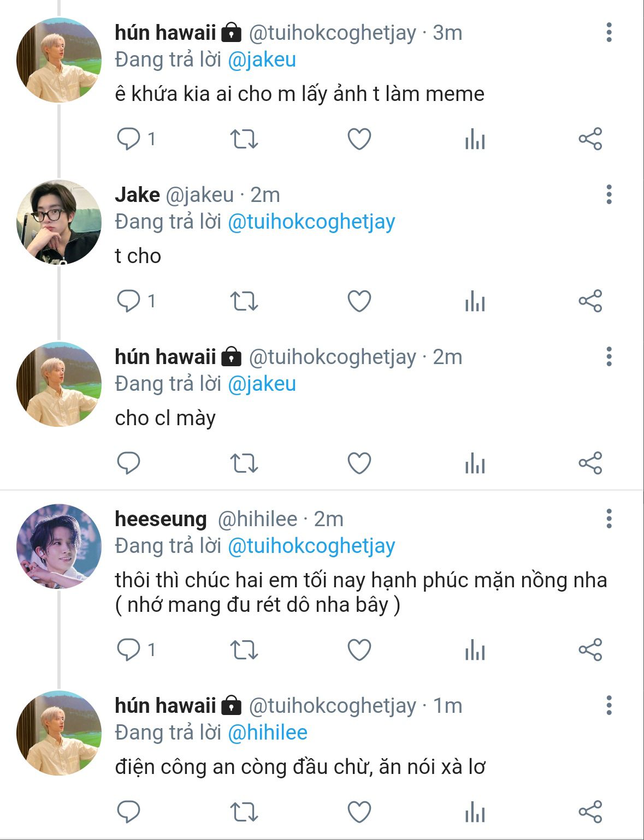Open more options menu on heeseung's tweet
This screenshot has height=840, width=644.
[x=608, y=519]
